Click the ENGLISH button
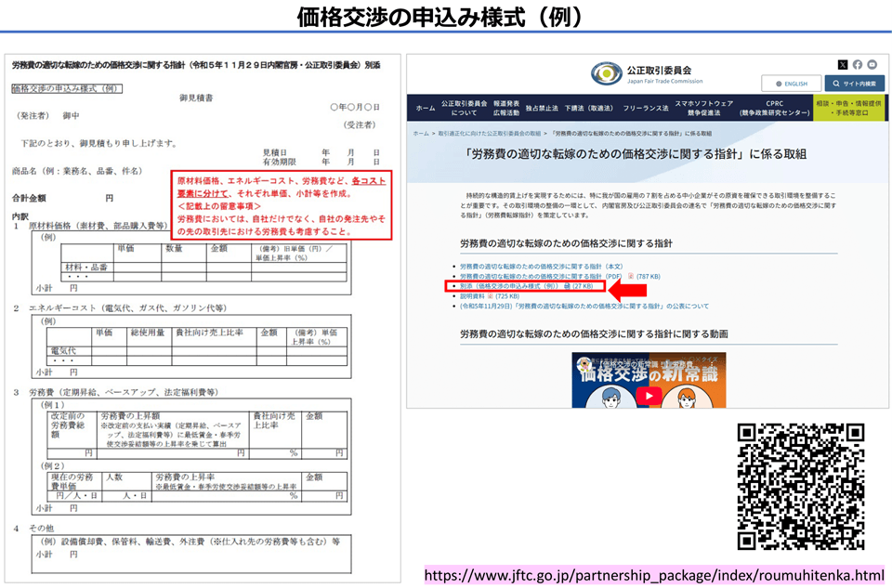 (790, 83)
